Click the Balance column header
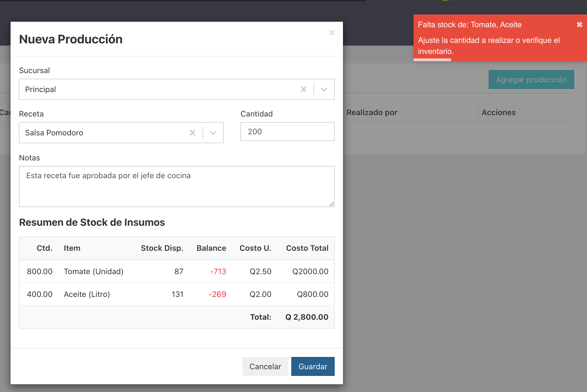 coord(211,248)
